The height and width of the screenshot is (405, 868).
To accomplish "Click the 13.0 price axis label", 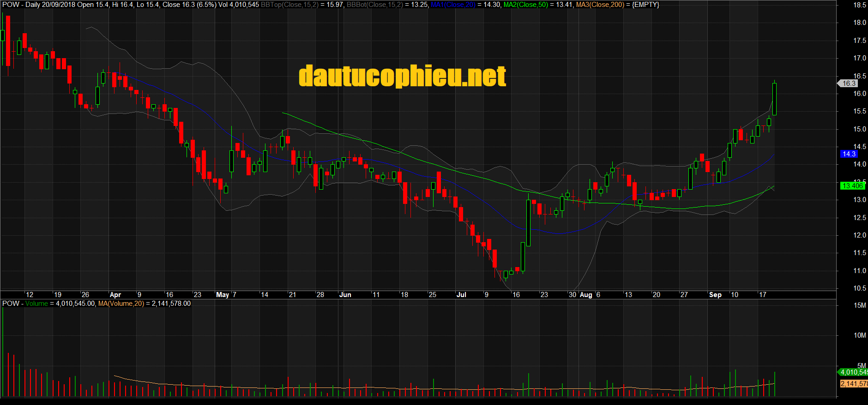I will click(x=860, y=200).
